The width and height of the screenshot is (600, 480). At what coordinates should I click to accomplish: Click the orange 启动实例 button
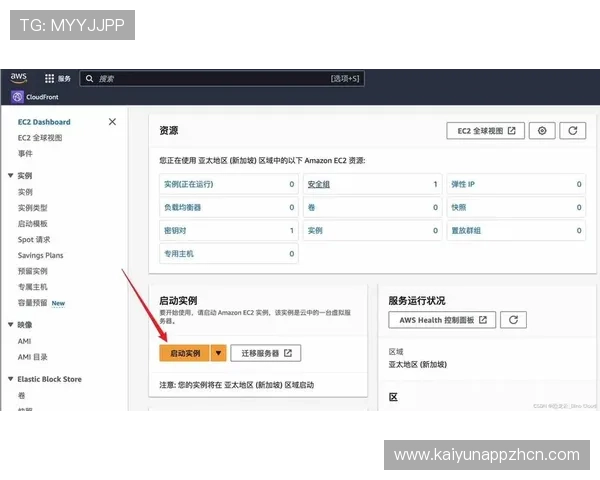click(184, 353)
